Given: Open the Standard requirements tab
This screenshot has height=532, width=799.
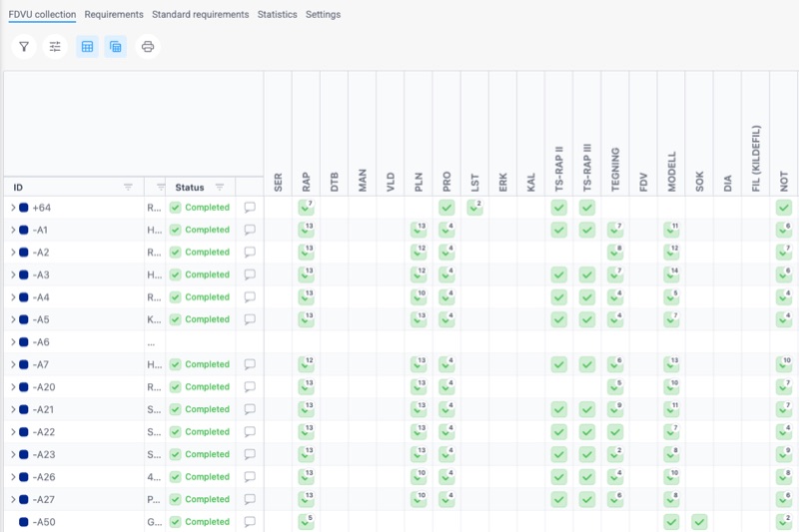Looking at the screenshot, I should 201,14.
